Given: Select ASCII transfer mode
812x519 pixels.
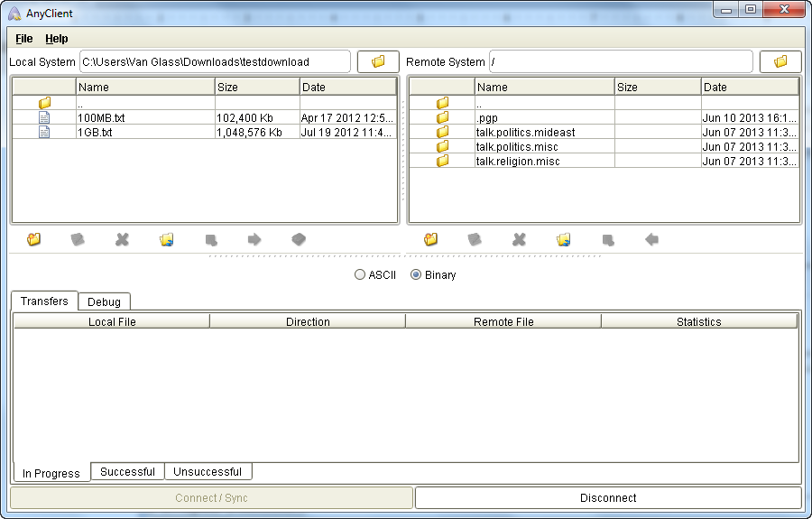Looking at the screenshot, I should (x=360, y=275).
